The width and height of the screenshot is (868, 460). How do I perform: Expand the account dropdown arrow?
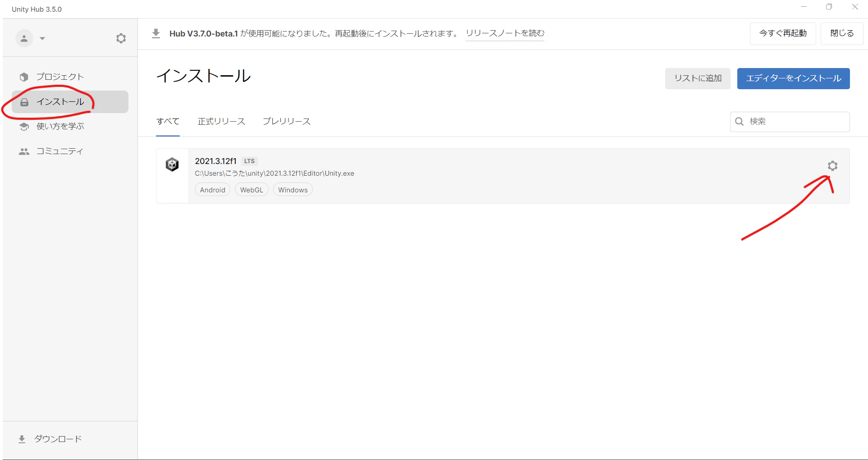(x=42, y=38)
